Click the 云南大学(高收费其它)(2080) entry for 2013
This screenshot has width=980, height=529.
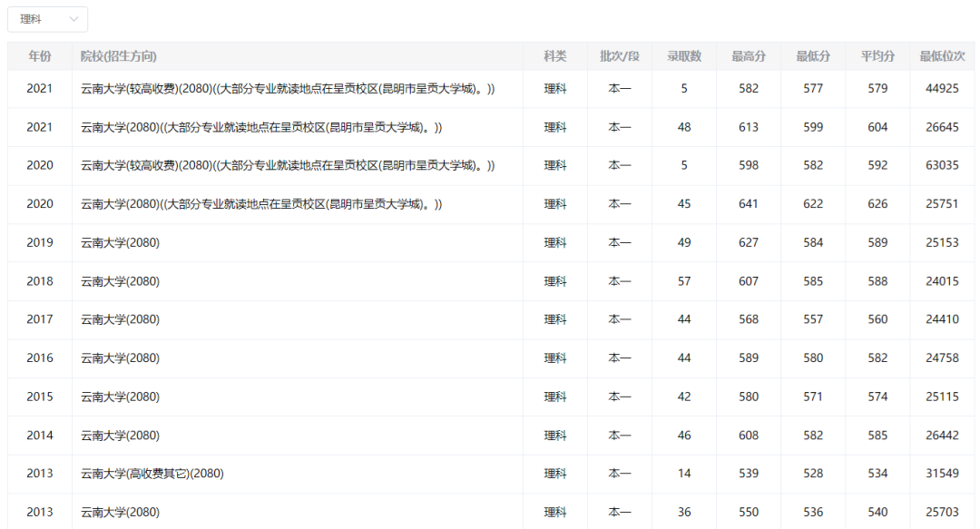point(152,474)
